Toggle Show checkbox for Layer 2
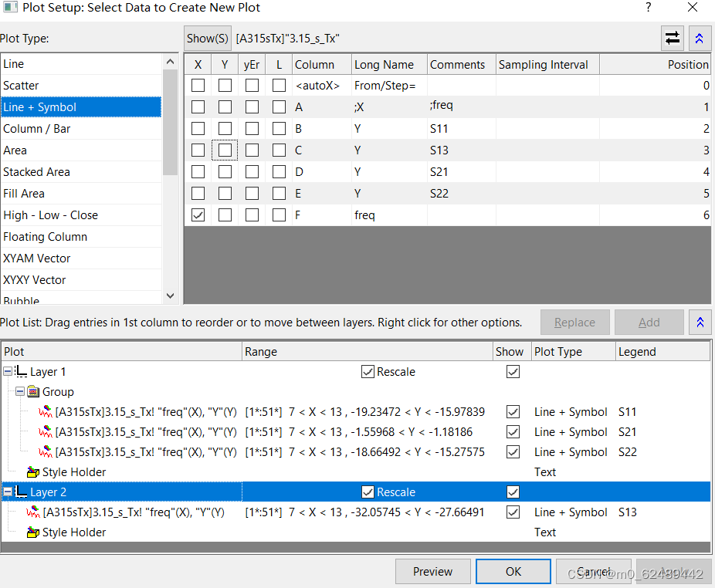Viewport: 715px width, 588px height. (513, 492)
